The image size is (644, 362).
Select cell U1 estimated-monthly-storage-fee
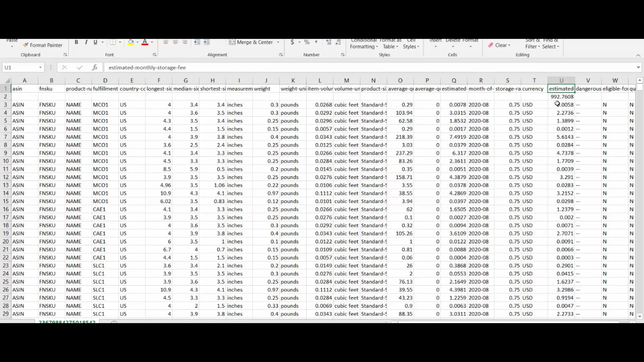click(x=561, y=88)
